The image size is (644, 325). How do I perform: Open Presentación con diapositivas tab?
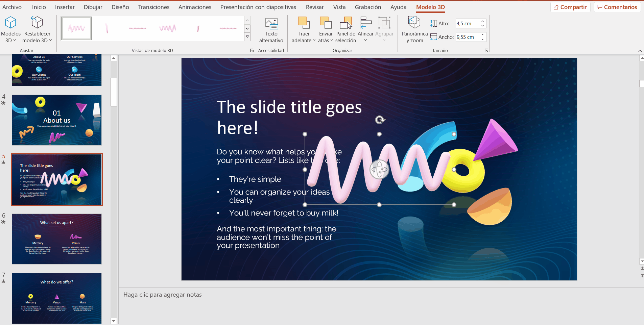(x=258, y=7)
